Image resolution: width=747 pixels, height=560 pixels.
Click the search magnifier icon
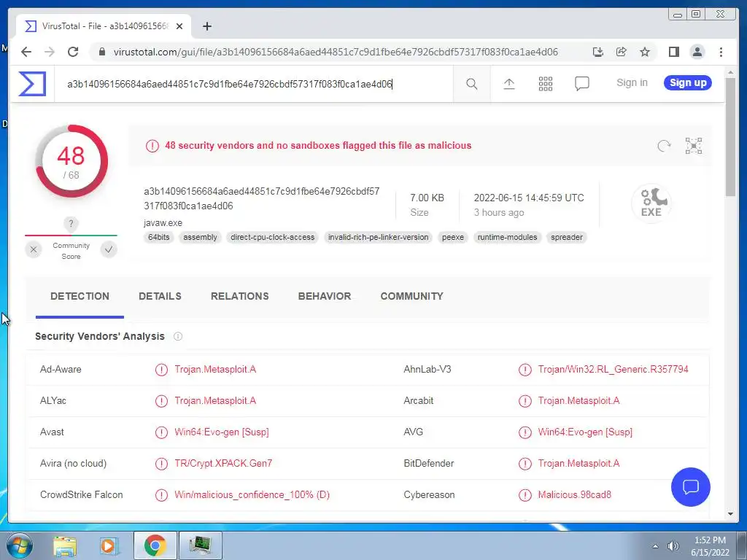(x=472, y=85)
